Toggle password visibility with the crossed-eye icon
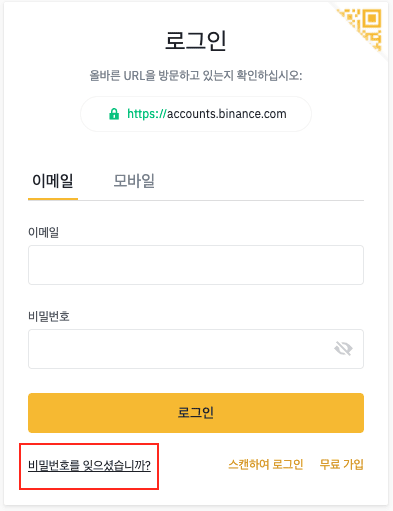 tap(343, 349)
